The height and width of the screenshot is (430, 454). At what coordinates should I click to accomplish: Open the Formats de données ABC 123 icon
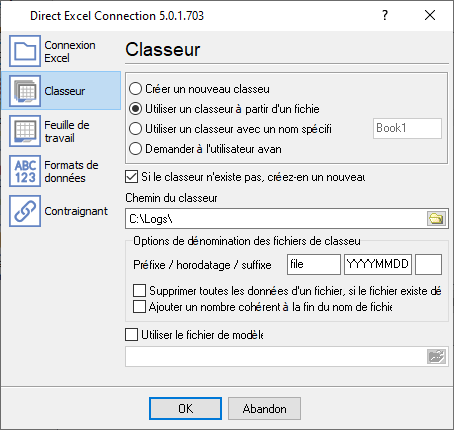coord(25,171)
